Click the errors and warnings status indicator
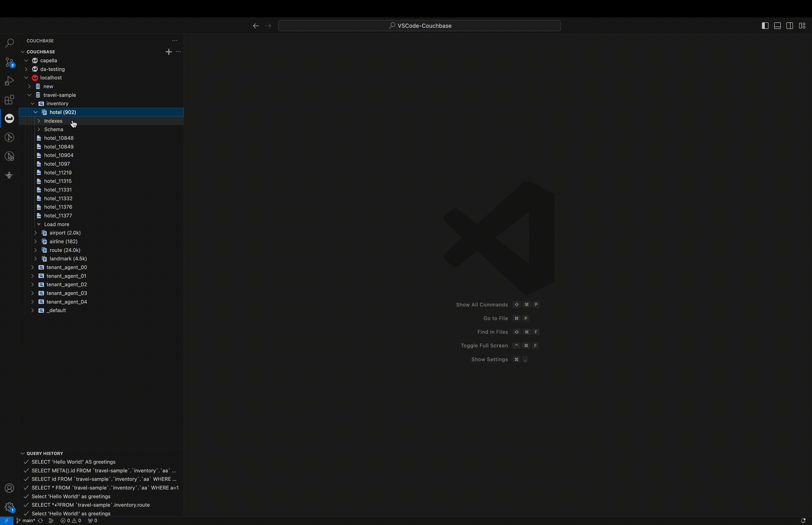 click(71, 521)
